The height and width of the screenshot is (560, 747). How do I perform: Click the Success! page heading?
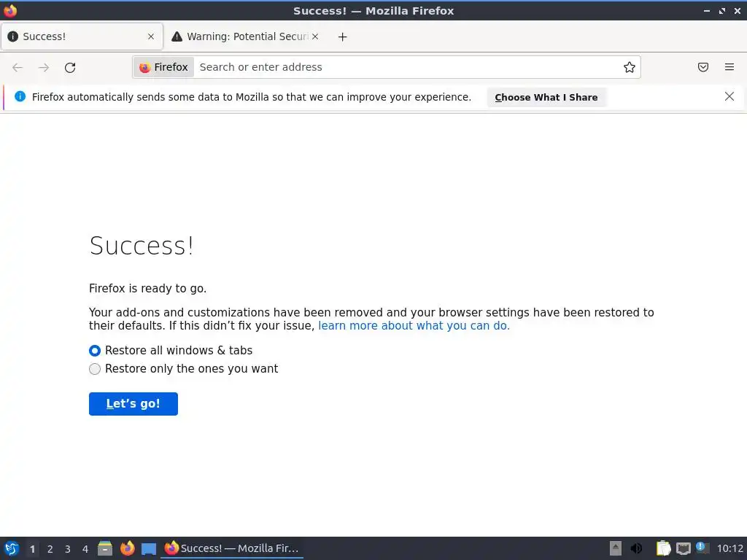pos(142,246)
